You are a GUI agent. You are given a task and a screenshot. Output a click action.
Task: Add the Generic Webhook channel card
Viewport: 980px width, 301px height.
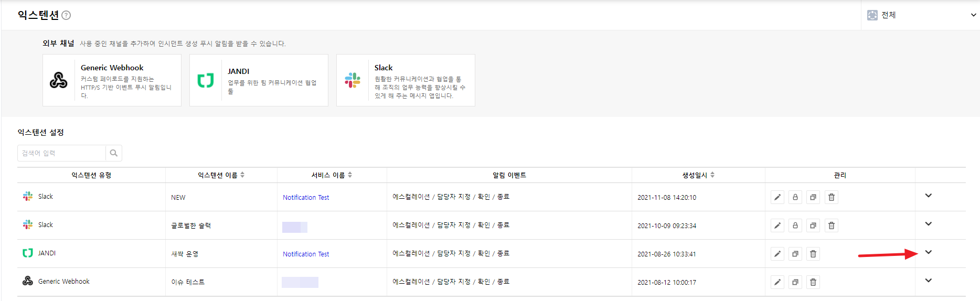[x=112, y=80]
